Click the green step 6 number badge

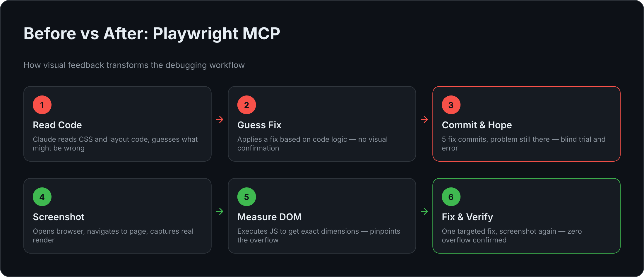pyautogui.click(x=451, y=197)
